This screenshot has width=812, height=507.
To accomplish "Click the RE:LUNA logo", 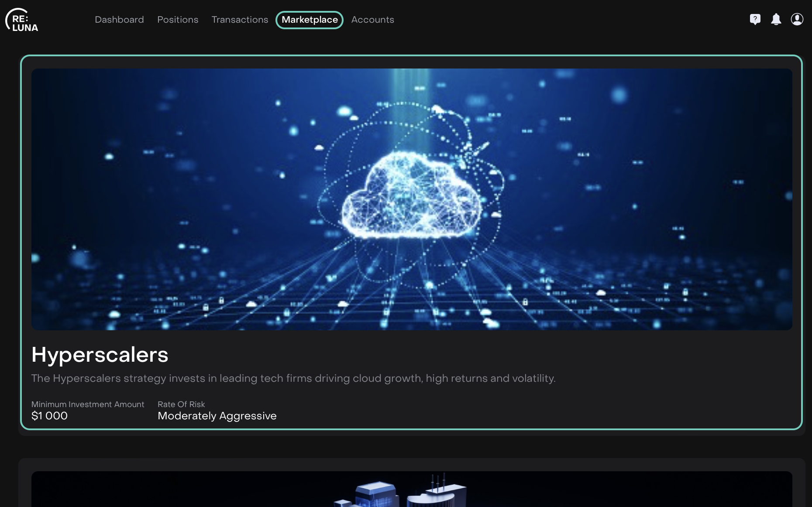I will [x=22, y=20].
